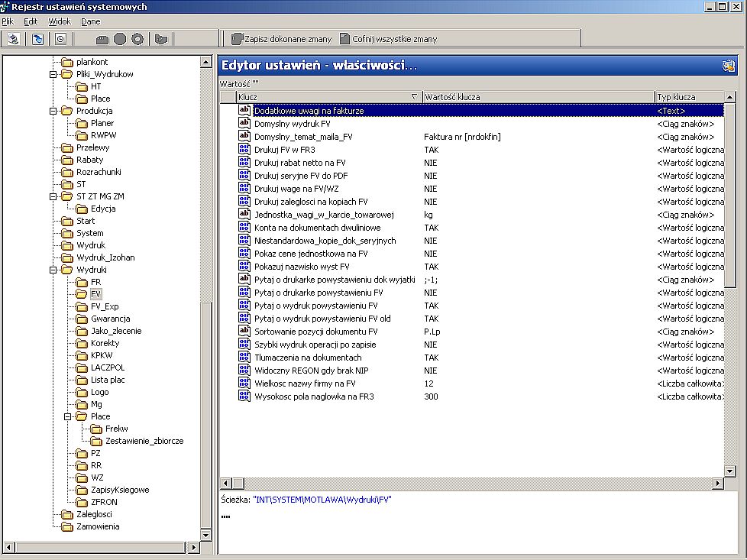Image resolution: width=747 pixels, height=560 pixels.
Task: Click the grayed octagon stop toolbar icon
Action: click(x=120, y=39)
